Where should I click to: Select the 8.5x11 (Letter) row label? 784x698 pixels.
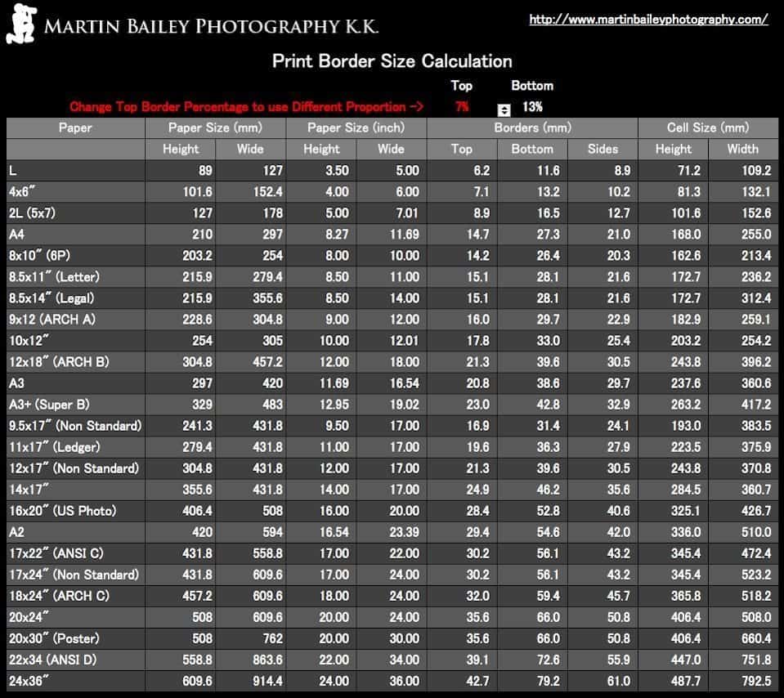54,276
